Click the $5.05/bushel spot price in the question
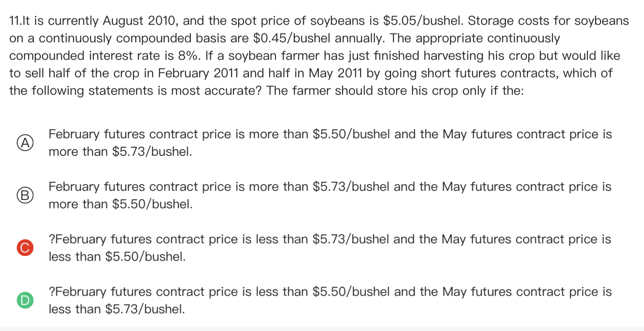644x331 pixels. point(423,21)
